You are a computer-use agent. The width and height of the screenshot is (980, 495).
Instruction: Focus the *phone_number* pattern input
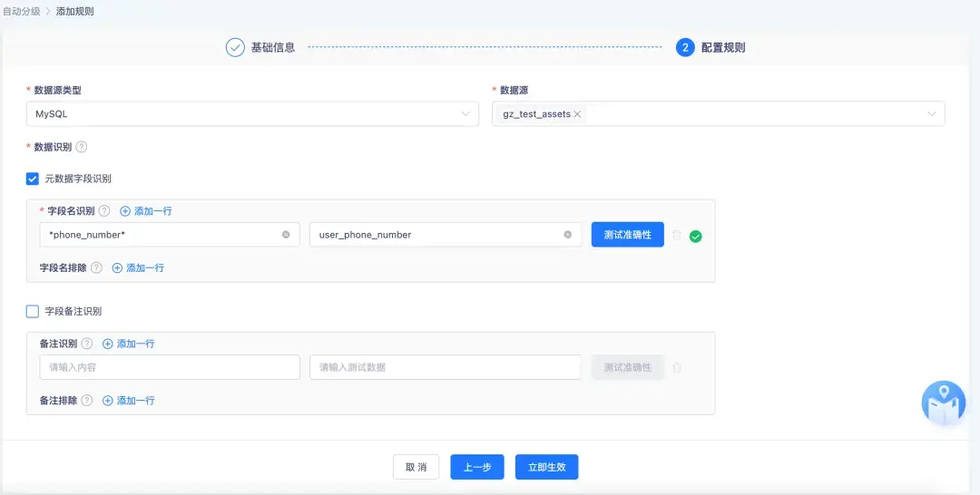[170, 235]
